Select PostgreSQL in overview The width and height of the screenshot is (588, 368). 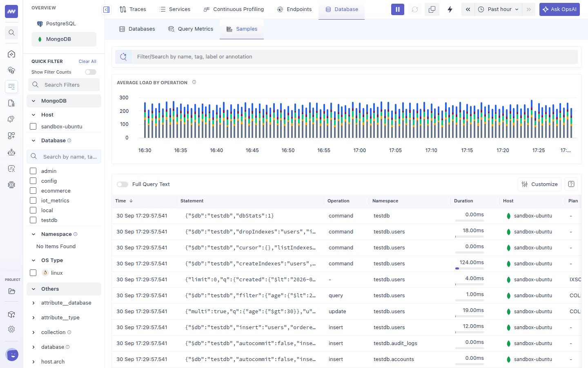tap(64, 24)
